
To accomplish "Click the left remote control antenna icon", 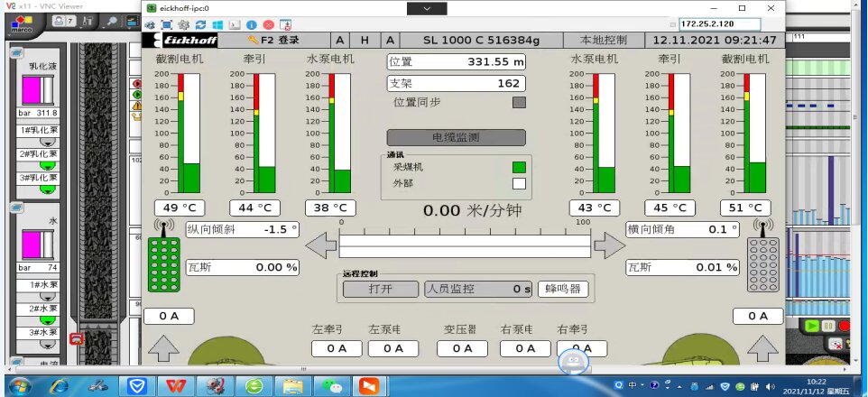I will 162,227.
